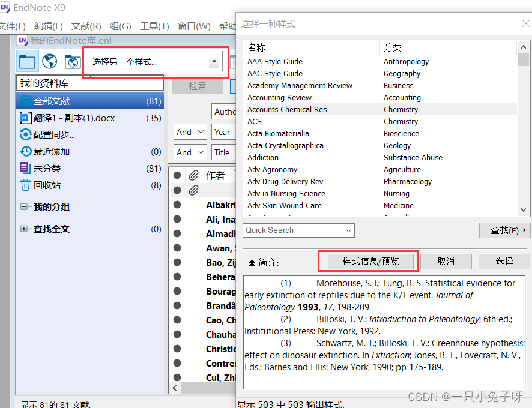
Task: Close the 选择一种样式 dialog
Action: tap(525, 23)
